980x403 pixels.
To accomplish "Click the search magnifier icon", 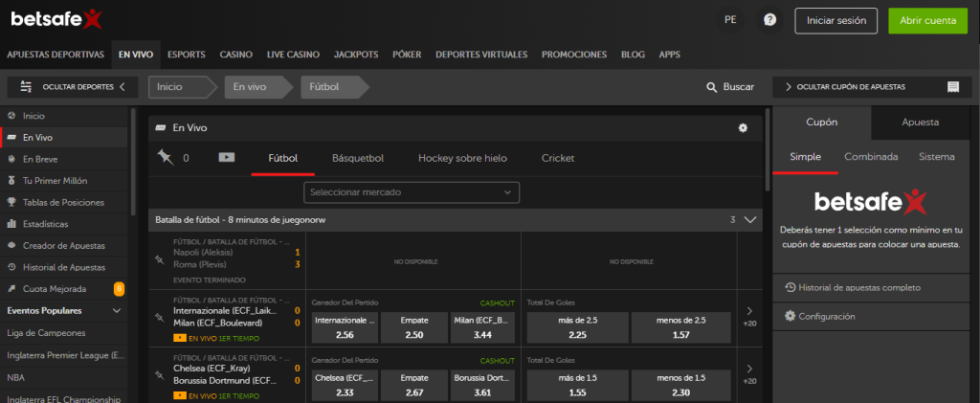I will (x=711, y=87).
